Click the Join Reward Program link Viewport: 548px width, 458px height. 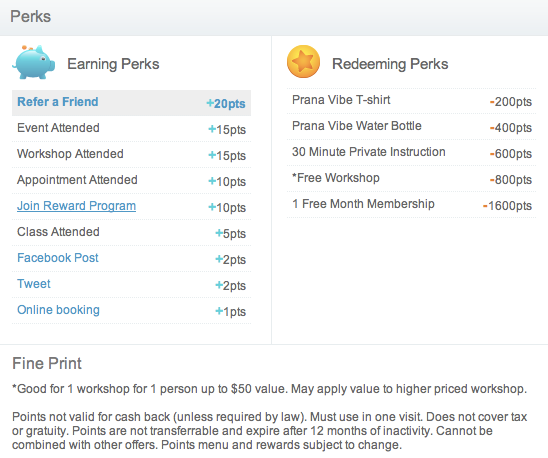point(77,206)
